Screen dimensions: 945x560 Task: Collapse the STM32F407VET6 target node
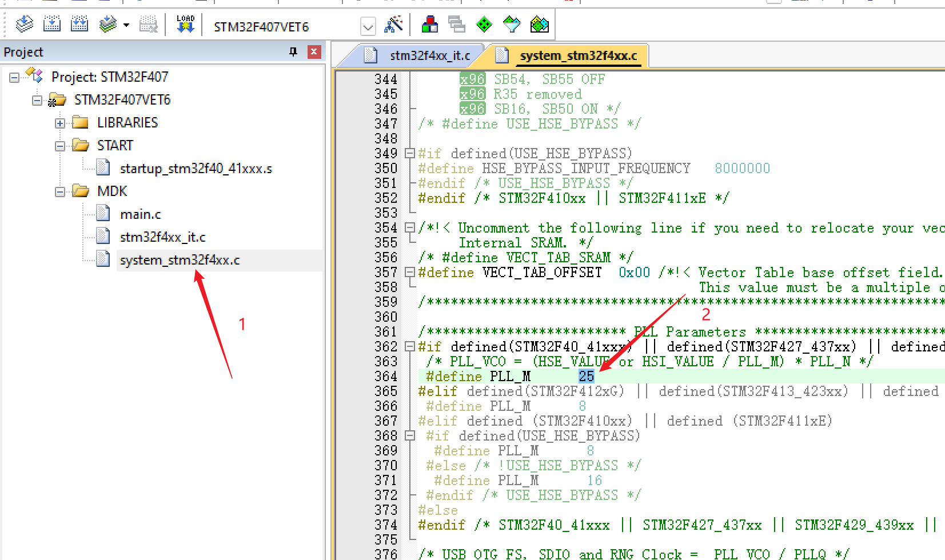click(37, 100)
